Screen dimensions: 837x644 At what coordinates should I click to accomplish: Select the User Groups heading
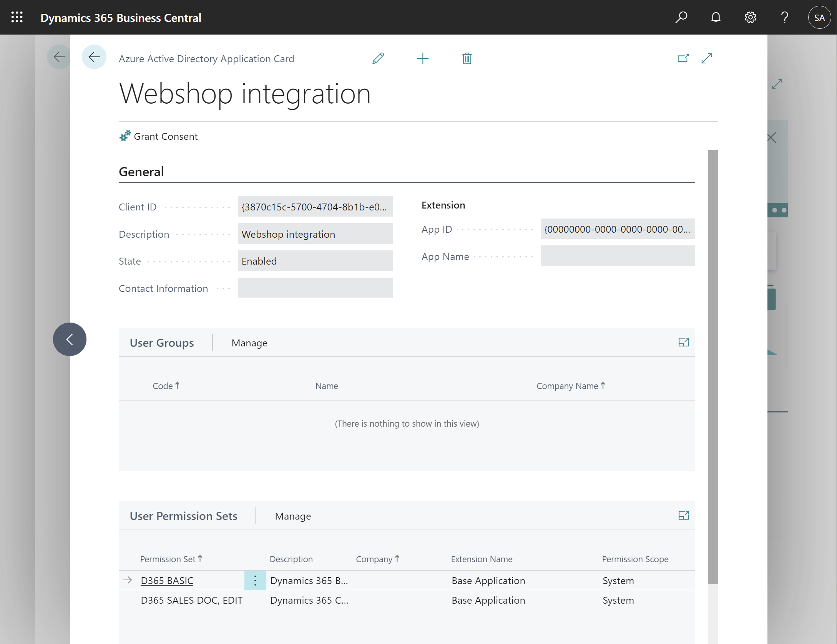[162, 343]
